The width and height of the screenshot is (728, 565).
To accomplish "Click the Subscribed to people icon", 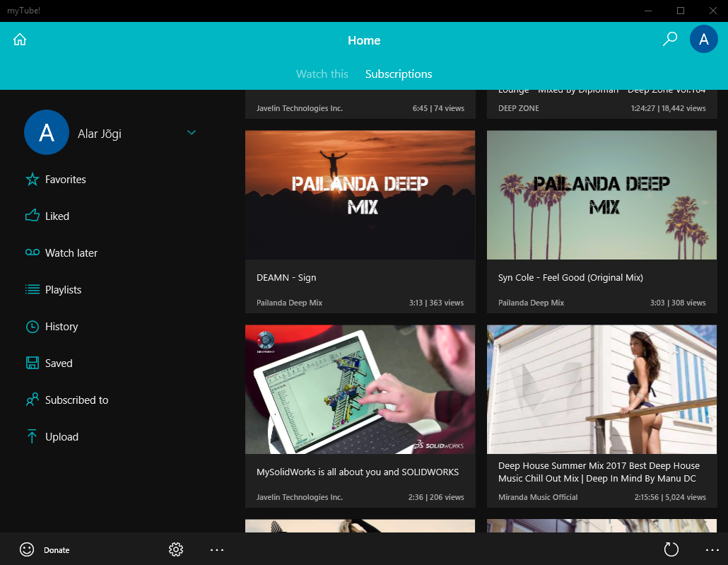I will click(32, 400).
